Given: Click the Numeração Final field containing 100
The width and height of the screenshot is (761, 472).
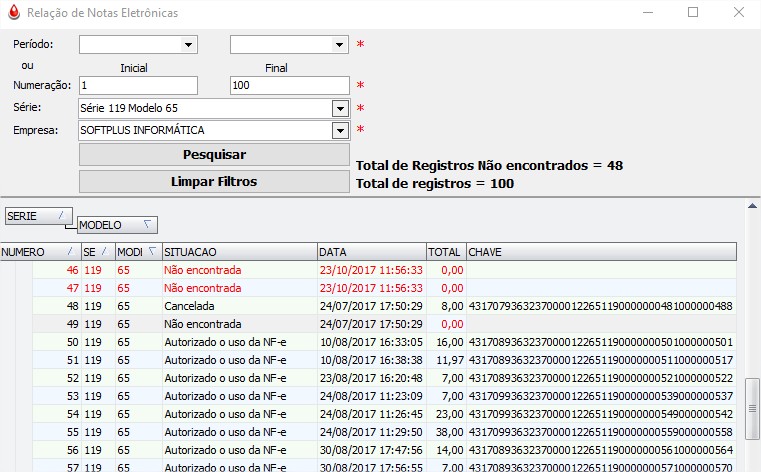Looking at the screenshot, I should [290, 85].
